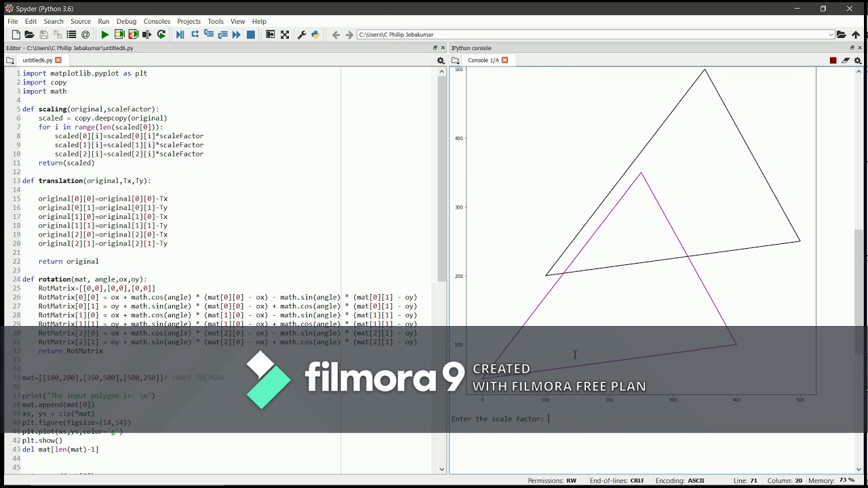
Task: Open the View menu
Action: [237, 21]
